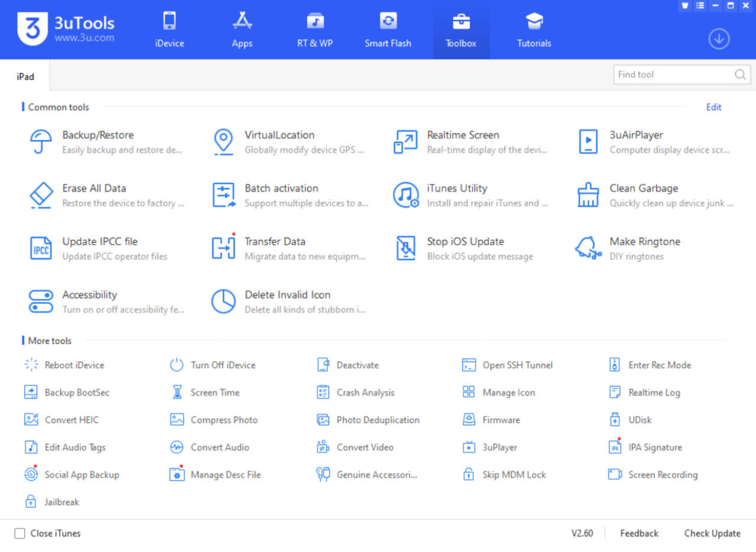Open Update IPCC file icon
756x552 pixels.
click(41, 248)
